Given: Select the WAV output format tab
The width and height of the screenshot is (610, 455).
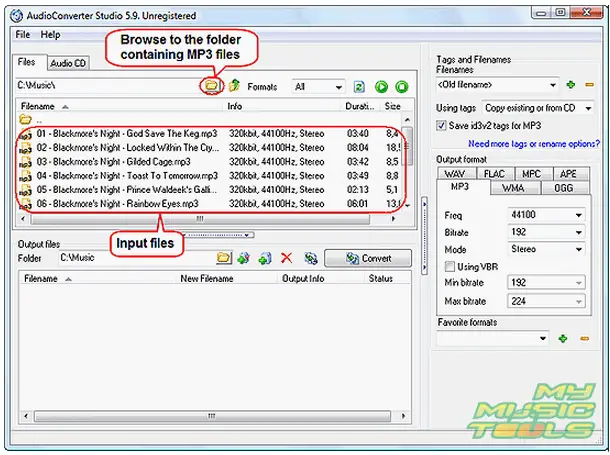Looking at the screenshot, I should (454, 174).
